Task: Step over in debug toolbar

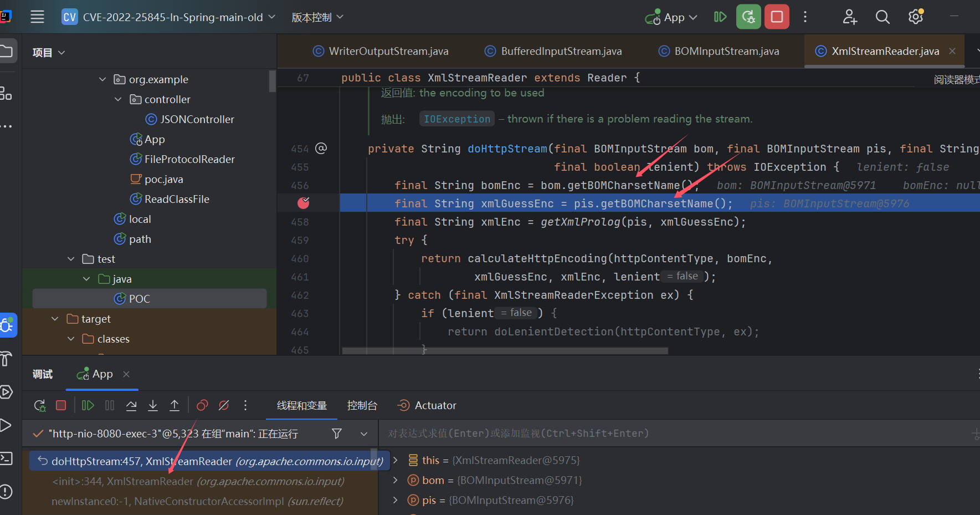Action: pyautogui.click(x=131, y=406)
